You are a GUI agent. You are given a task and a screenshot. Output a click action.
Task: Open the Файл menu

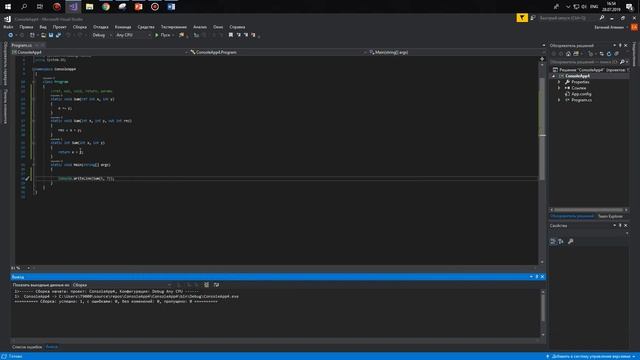point(8,27)
